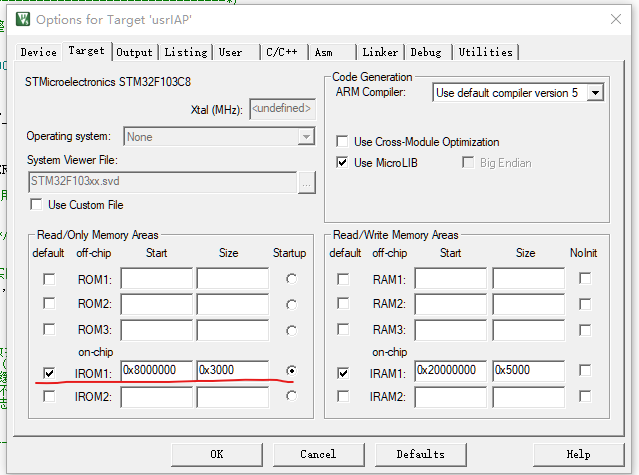Toggle the IROM1 default checkbox
The image size is (639, 475).
49,373
